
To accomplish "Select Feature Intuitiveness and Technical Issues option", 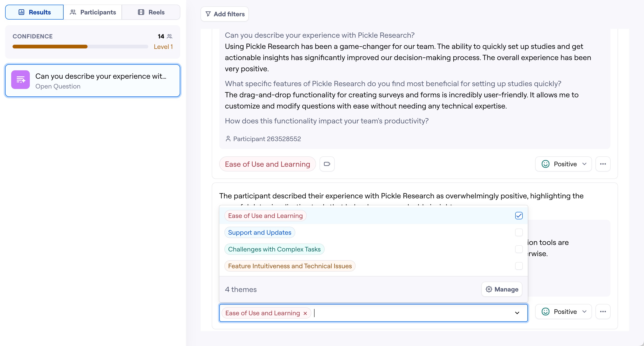I will coord(373,266).
